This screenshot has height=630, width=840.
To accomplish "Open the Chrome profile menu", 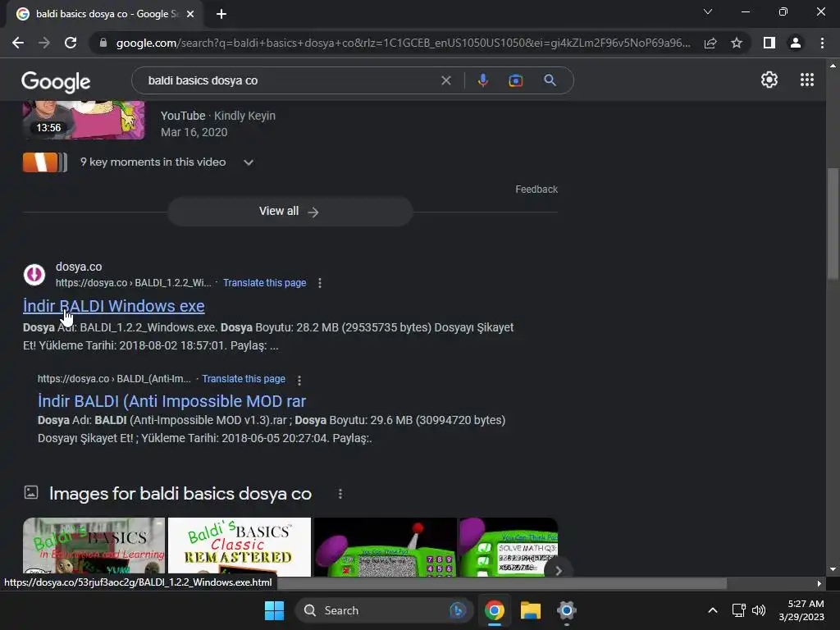I will tap(796, 43).
